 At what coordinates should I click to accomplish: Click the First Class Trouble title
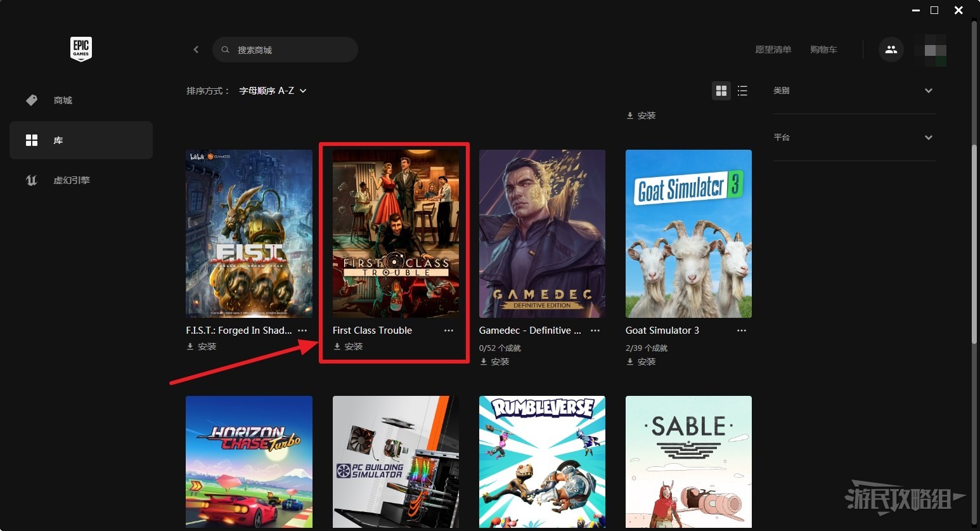tap(372, 331)
